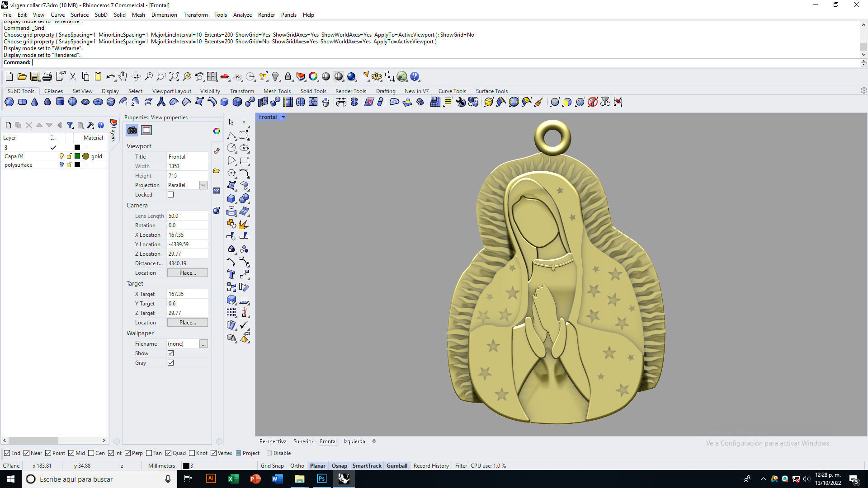The width and height of the screenshot is (868, 488).
Task: Enable the Knot osnap checkbox
Action: click(x=192, y=453)
